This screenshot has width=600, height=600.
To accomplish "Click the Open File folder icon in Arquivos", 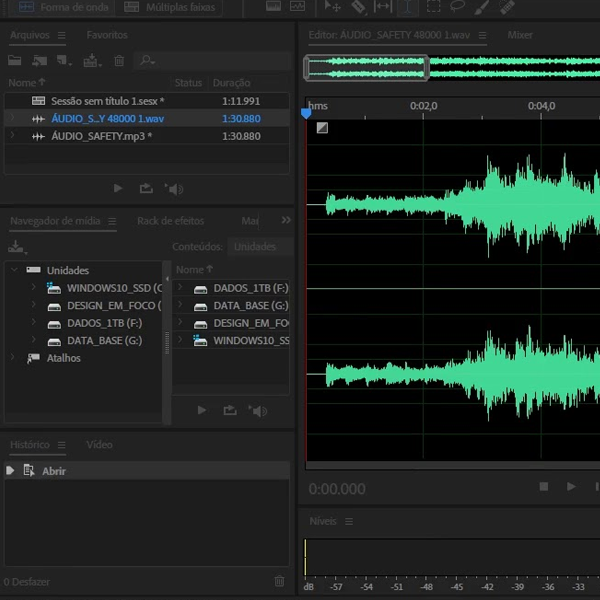I will pos(15,61).
